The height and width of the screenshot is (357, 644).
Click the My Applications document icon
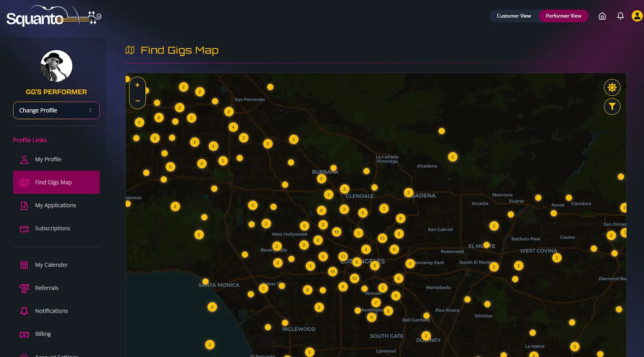pos(24,205)
